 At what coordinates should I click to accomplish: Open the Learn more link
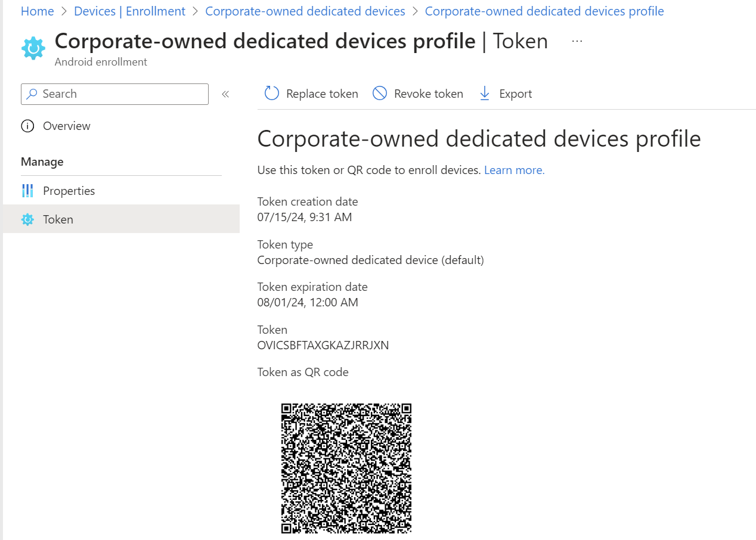513,170
